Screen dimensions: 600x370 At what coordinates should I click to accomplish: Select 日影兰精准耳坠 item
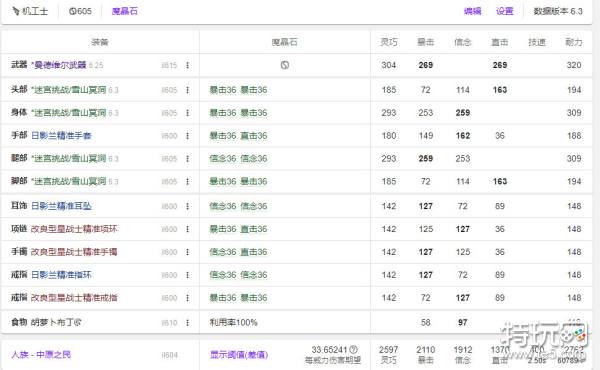61,206
